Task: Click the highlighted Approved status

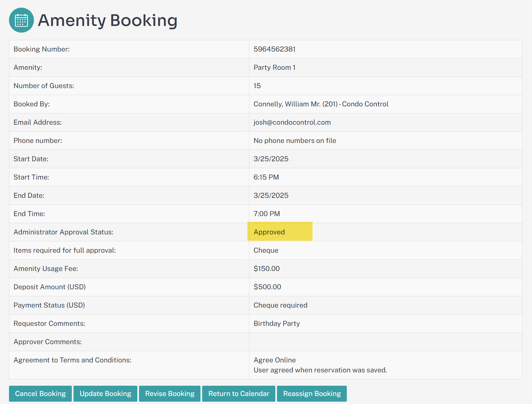Action: coord(269,232)
